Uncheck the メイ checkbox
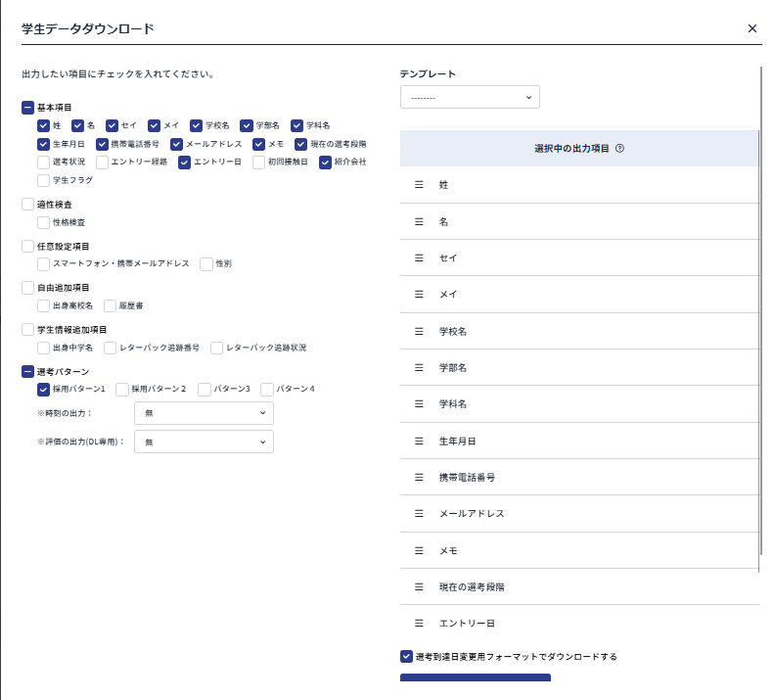The width and height of the screenshot is (775, 700). click(155, 125)
